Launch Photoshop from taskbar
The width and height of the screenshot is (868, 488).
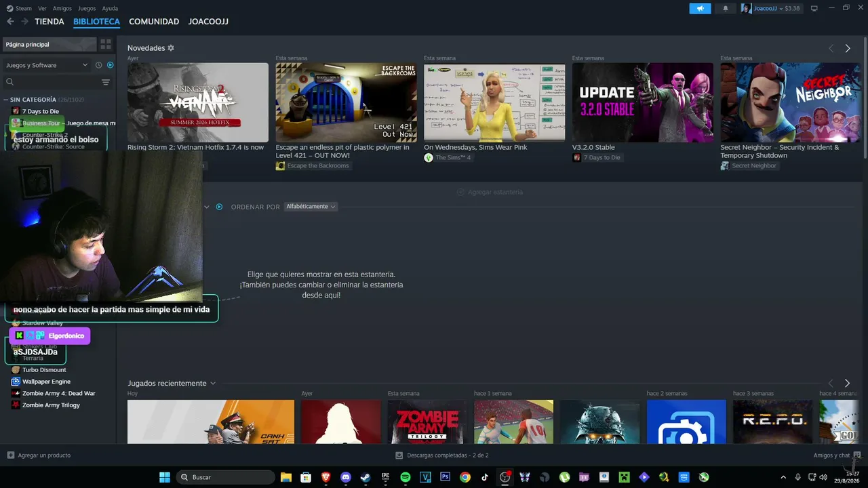pos(445,477)
